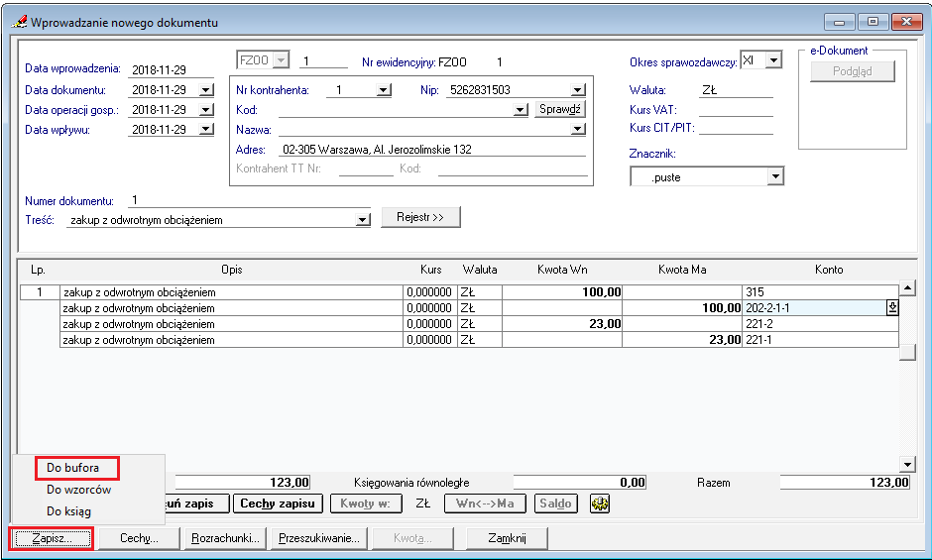Image resolution: width=932 pixels, height=560 pixels.
Task: Click the Opis column header
Action: tap(232, 270)
